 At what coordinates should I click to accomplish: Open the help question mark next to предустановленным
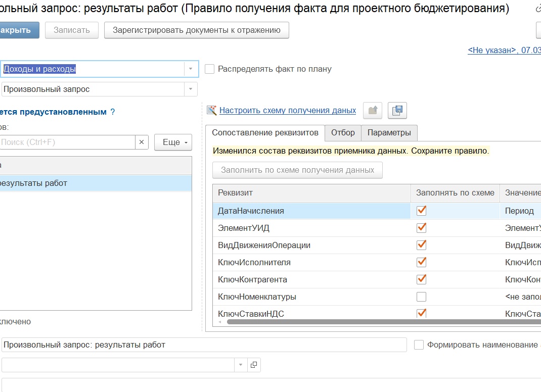coord(112,112)
